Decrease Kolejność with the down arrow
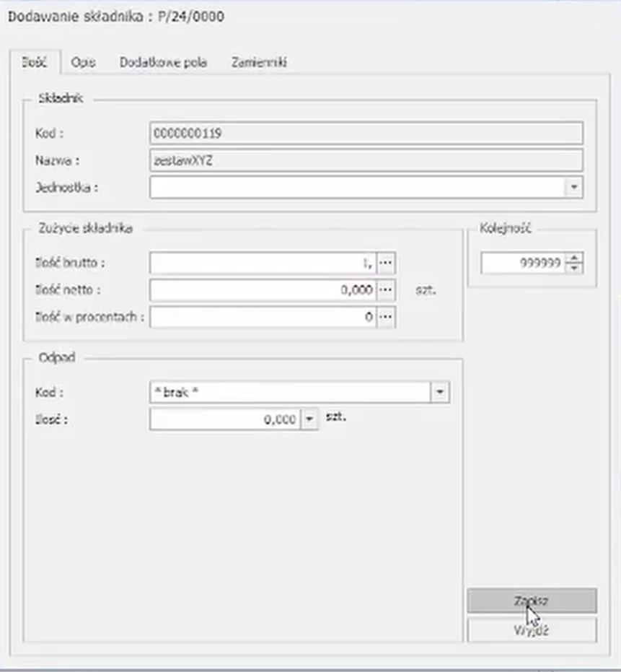This screenshot has width=621, height=672. [574, 269]
